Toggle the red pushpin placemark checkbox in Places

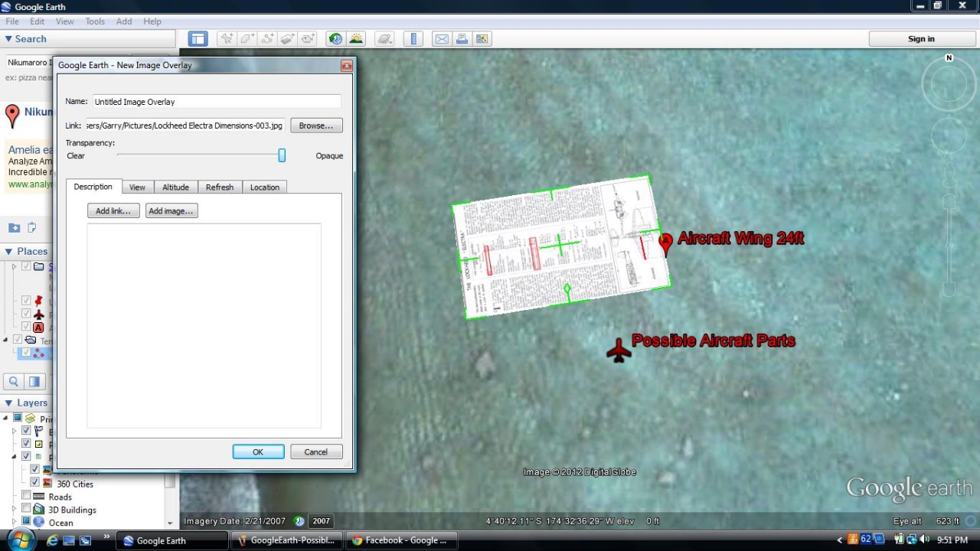tap(26, 301)
